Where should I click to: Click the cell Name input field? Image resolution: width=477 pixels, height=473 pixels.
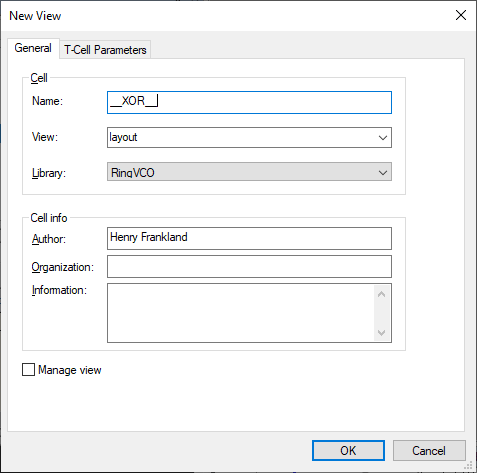click(x=249, y=102)
